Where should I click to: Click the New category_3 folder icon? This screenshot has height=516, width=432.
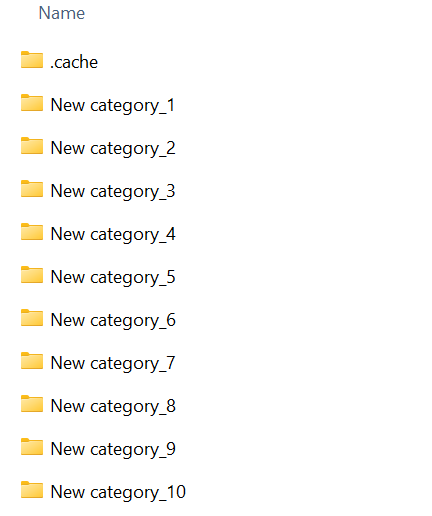(x=32, y=189)
